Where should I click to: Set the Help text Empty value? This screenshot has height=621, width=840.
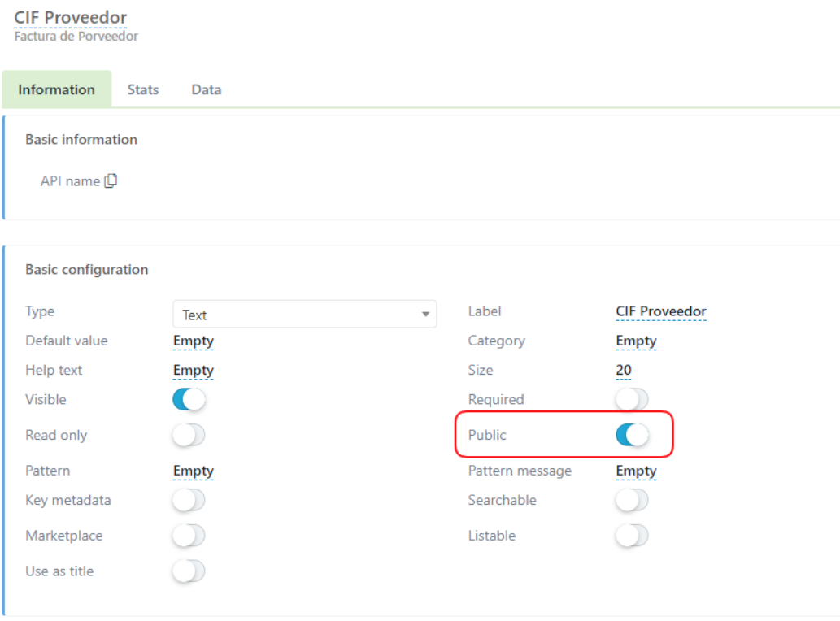click(x=194, y=371)
